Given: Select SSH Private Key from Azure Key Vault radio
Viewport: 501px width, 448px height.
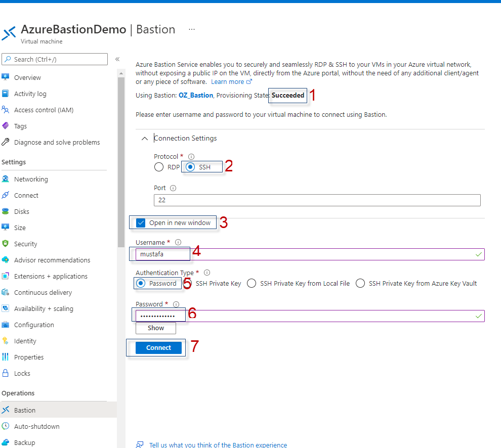Looking at the screenshot, I should click(x=360, y=283).
